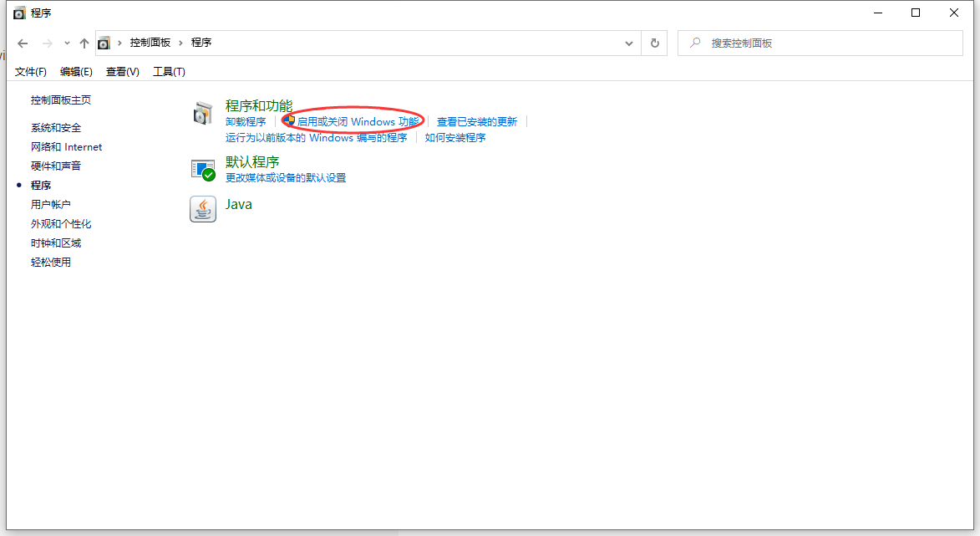Go to 控制面板主页

point(61,100)
